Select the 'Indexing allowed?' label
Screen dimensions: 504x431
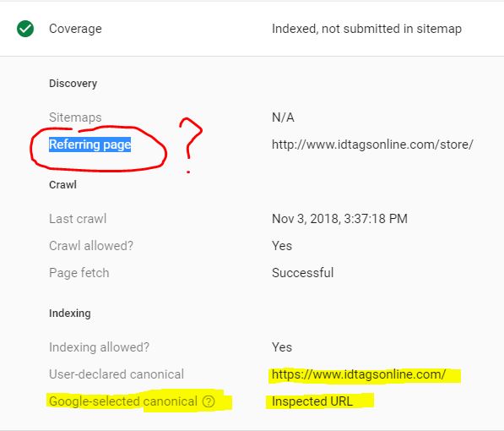pos(99,347)
